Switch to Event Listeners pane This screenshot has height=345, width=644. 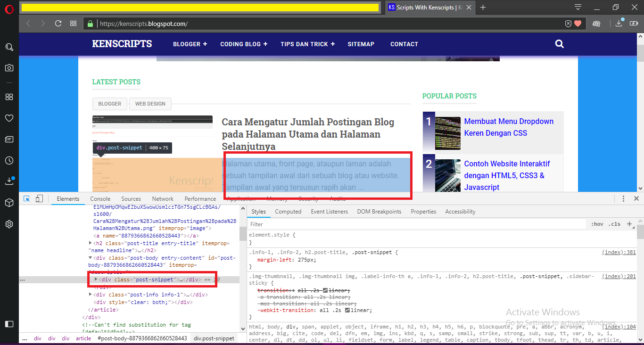coord(329,212)
